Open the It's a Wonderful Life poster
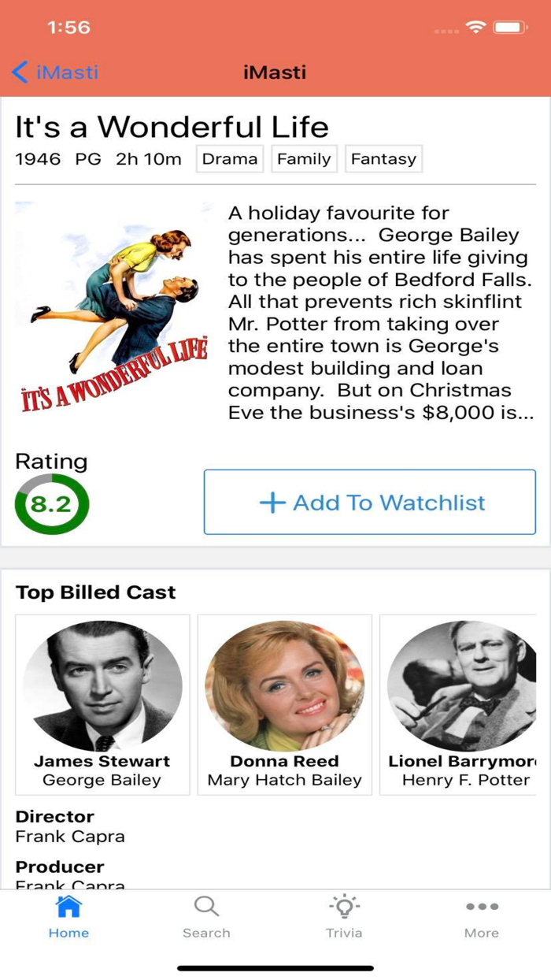Viewport: 551px width, 980px height. (x=112, y=312)
